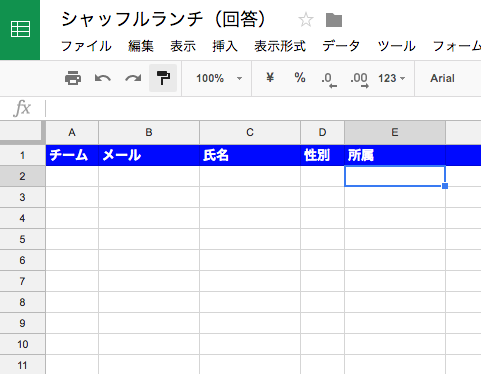
Task: Star the シャッフルランチ document
Action: tap(305, 20)
